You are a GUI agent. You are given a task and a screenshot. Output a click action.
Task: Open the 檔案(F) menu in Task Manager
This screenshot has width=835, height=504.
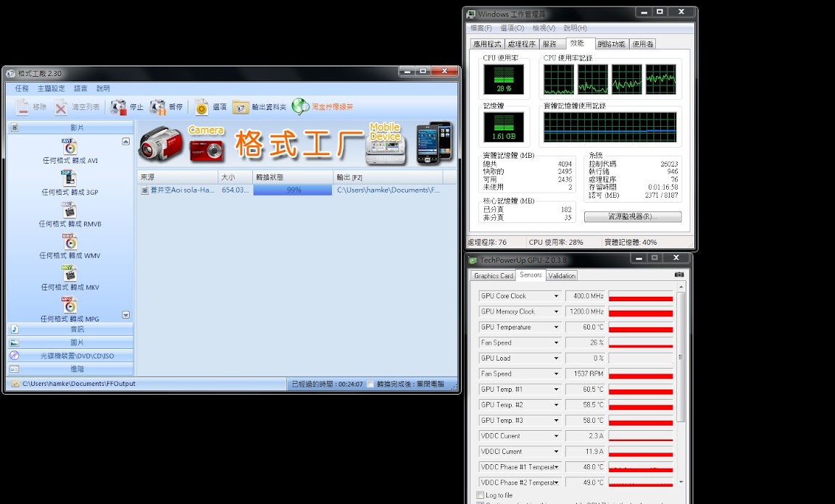481,28
